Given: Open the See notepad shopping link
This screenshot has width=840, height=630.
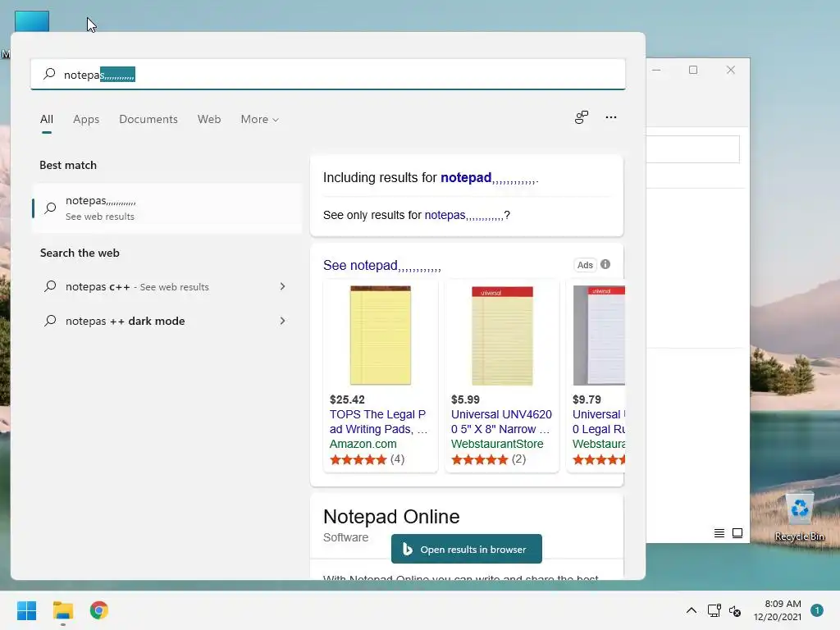Looking at the screenshot, I should (382, 265).
